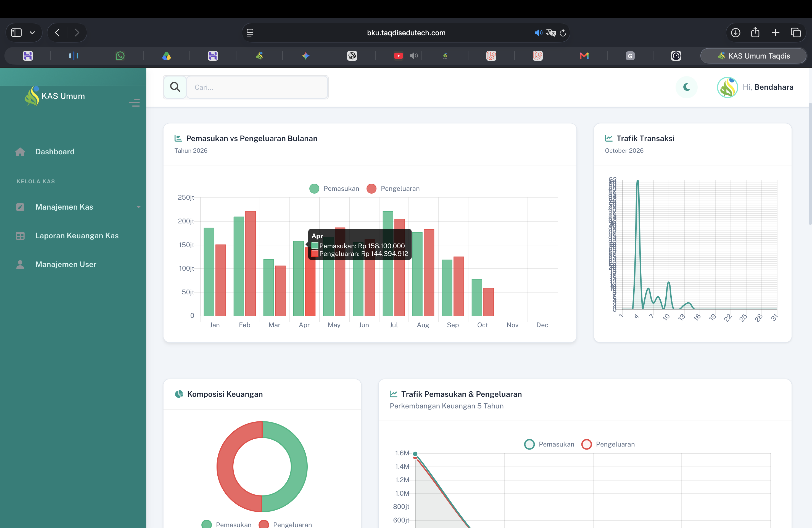Click the Bendahara profile avatar
The height and width of the screenshot is (528, 812).
(727, 87)
